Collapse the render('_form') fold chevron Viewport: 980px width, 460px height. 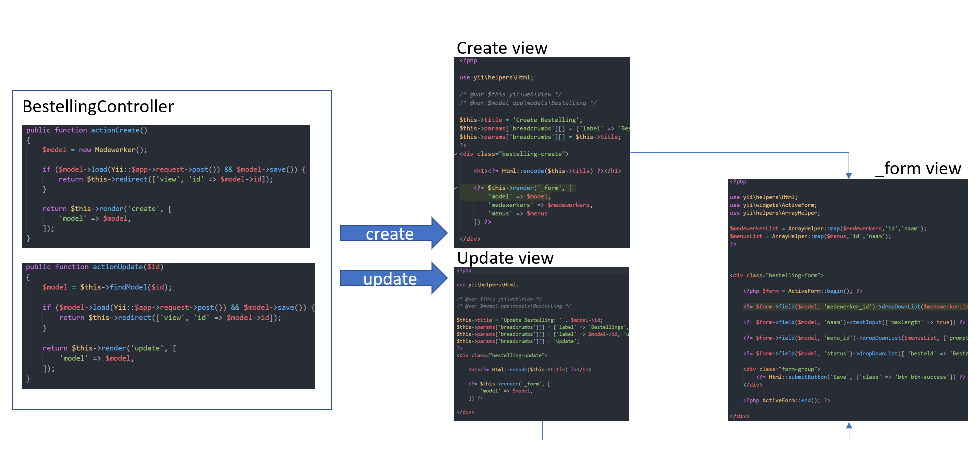point(456,188)
